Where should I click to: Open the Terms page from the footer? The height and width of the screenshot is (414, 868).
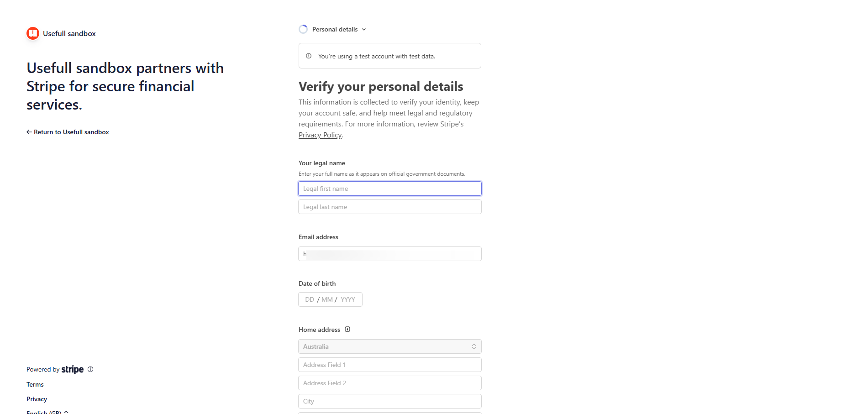[35, 384]
